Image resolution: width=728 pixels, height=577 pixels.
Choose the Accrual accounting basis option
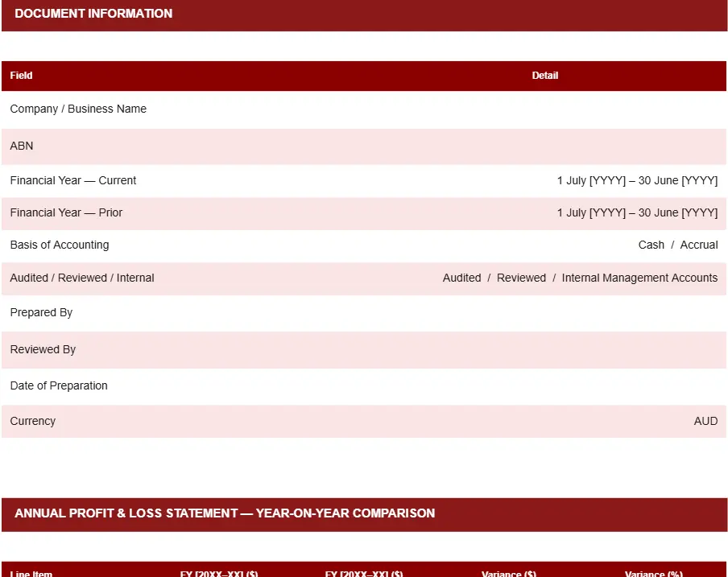click(698, 245)
